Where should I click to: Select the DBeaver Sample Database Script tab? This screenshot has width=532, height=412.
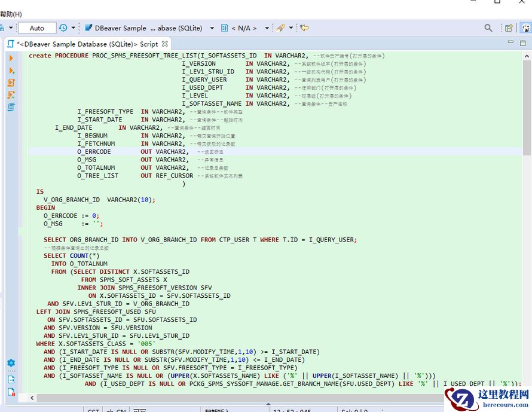click(x=87, y=44)
